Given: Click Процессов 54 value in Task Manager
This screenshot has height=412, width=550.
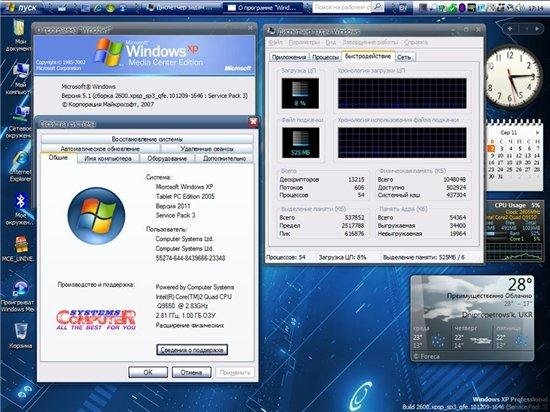Looking at the screenshot, I should click(x=361, y=195).
